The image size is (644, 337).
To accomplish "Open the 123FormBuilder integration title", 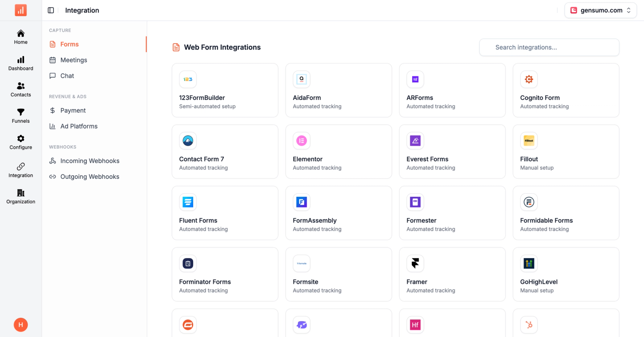I will pyautogui.click(x=202, y=98).
